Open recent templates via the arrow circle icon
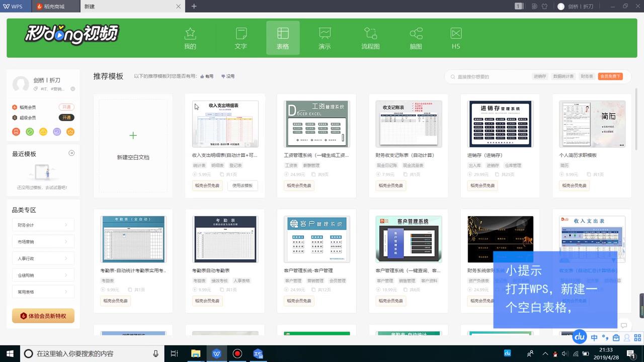Viewport: 644px width, 362px height. 71,153
